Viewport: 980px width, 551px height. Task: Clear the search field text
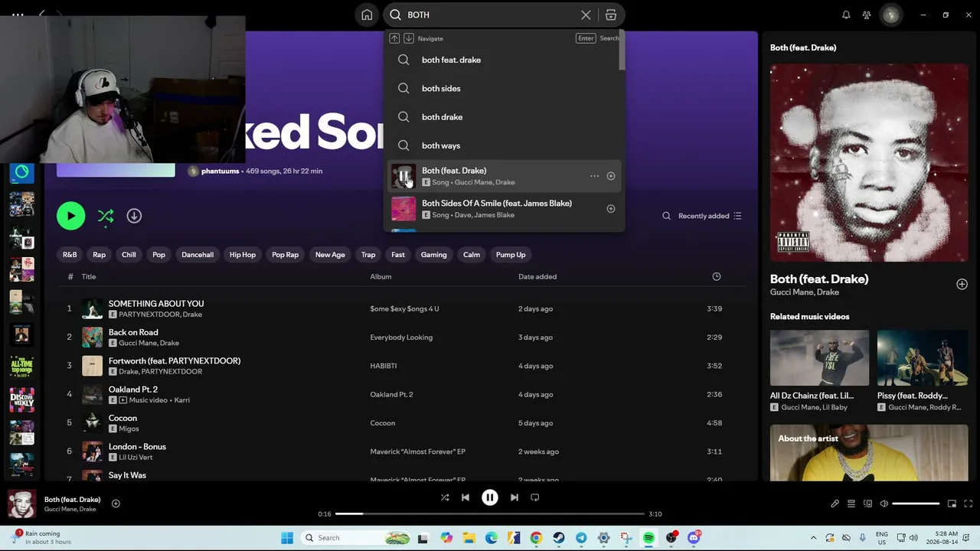[x=586, y=15]
